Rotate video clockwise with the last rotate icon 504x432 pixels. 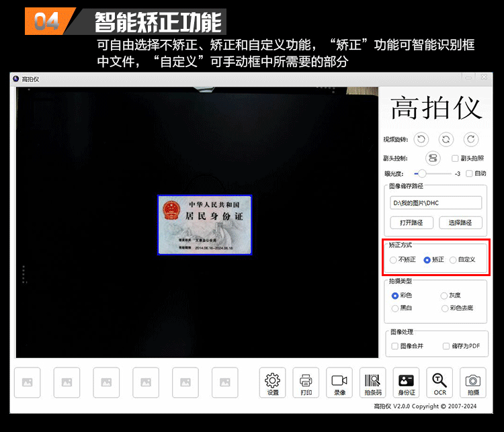coord(471,139)
